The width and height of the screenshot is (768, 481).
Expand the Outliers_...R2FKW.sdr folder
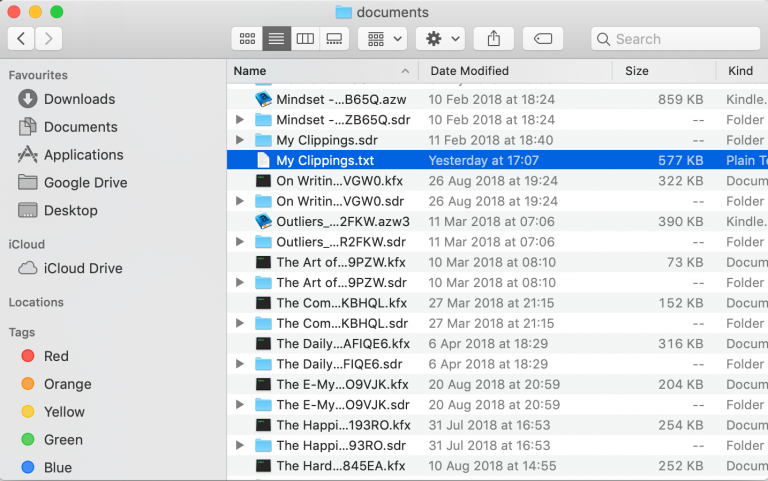240,241
